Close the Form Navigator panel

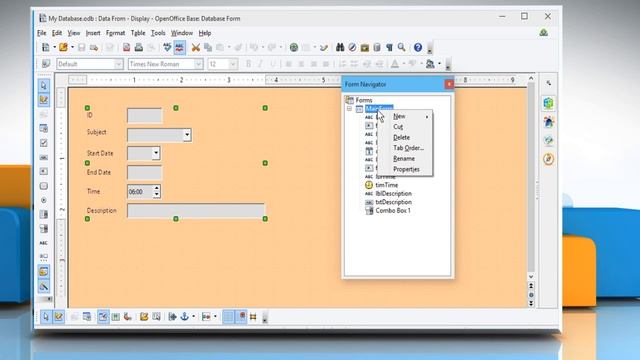[449, 84]
